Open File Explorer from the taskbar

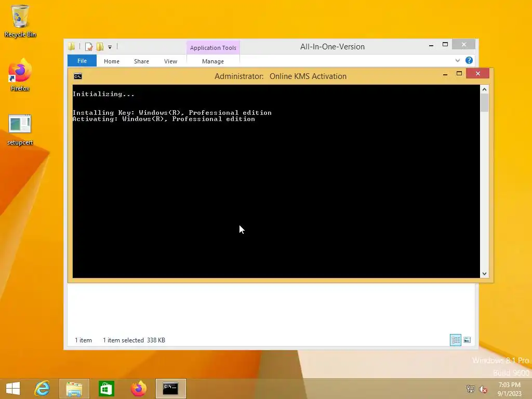click(74, 389)
